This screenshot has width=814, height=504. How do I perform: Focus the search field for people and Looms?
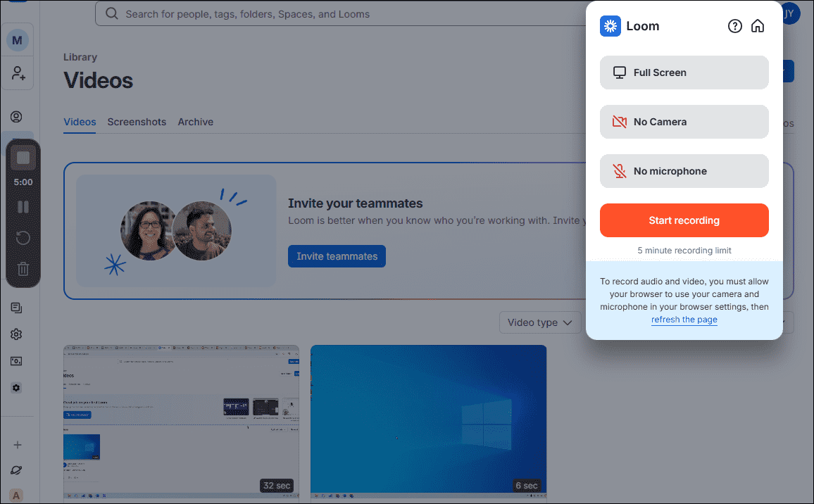341,13
